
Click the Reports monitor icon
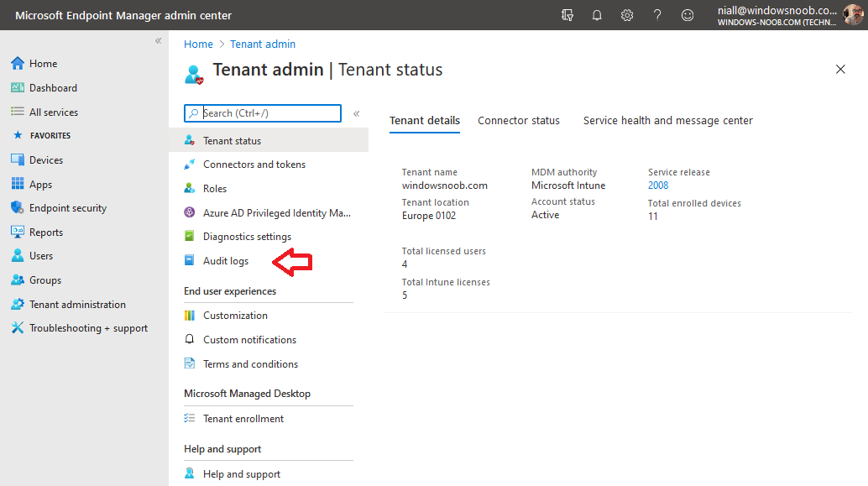17,232
